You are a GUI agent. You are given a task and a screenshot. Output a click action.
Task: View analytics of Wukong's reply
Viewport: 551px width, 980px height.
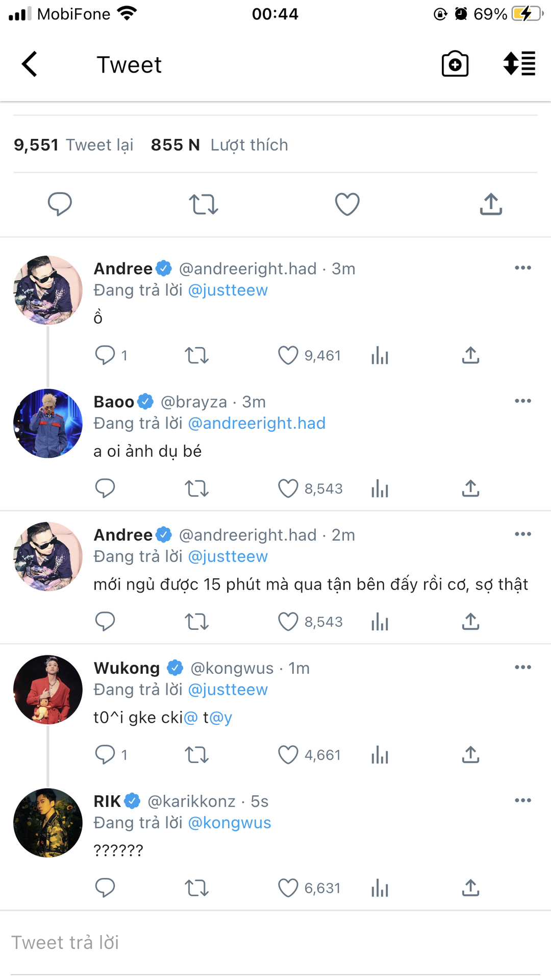(380, 755)
